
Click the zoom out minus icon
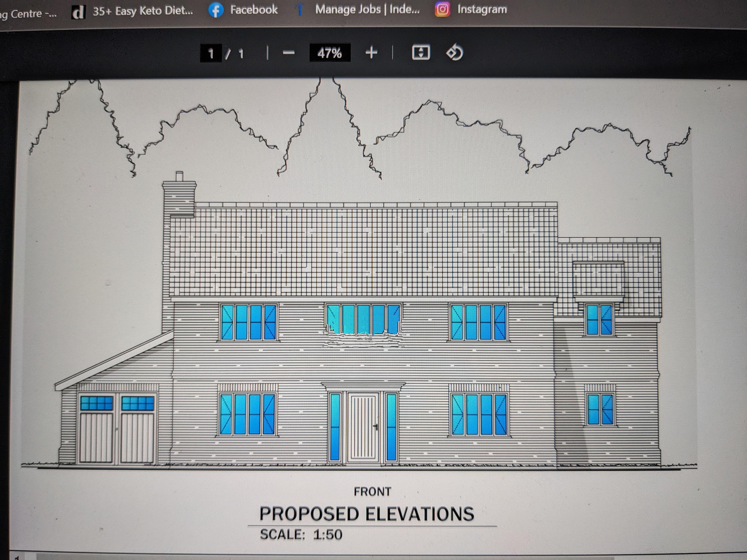coord(288,53)
